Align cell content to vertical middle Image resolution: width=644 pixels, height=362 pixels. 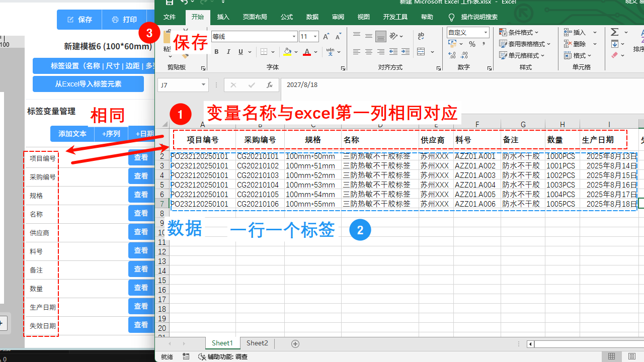click(x=369, y=36)
